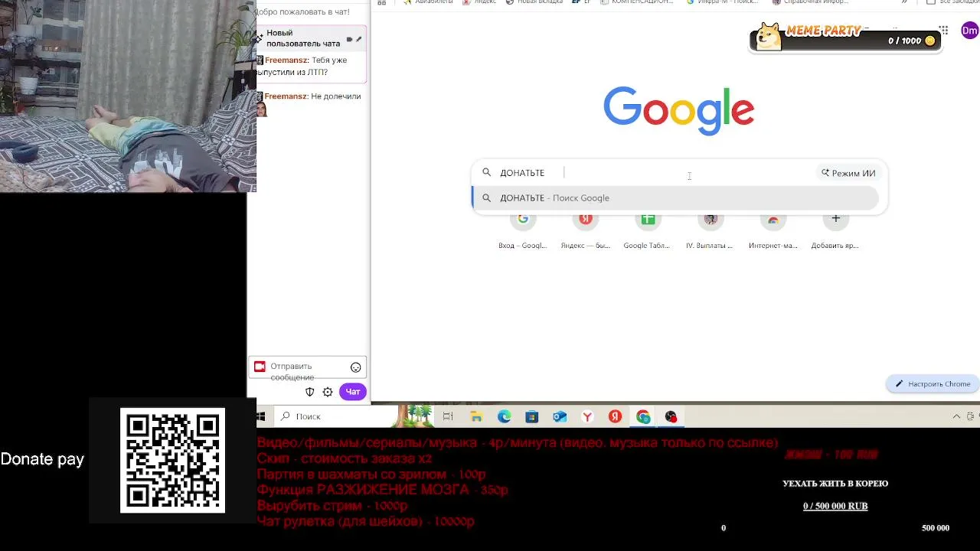
Task: Click the Вырубить стрим - 1000р line
Action: tap(332, 506)
